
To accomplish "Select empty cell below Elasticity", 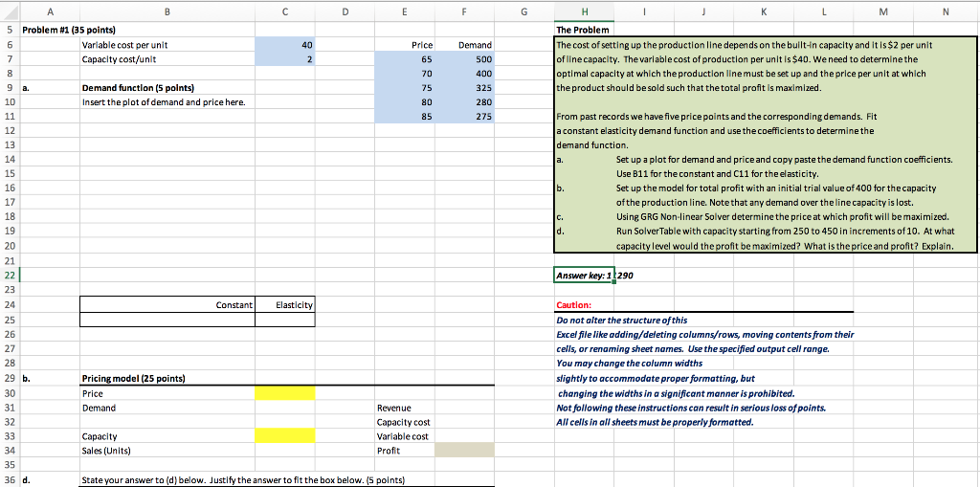I will [285, 319].
